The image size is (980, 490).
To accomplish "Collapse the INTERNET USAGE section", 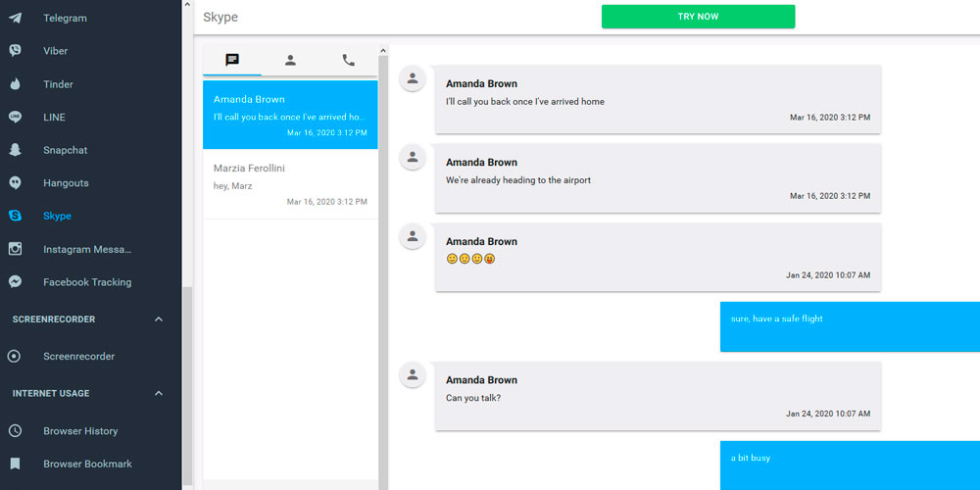I will [159, 394].
